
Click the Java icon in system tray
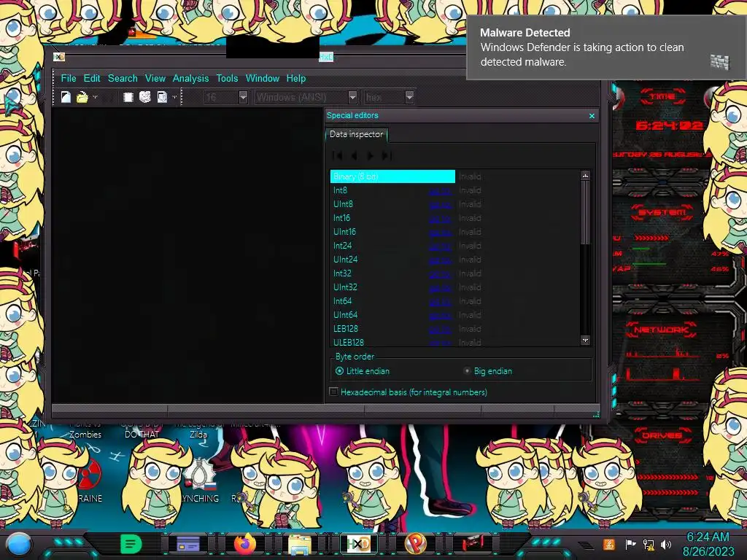pos(609,544)
